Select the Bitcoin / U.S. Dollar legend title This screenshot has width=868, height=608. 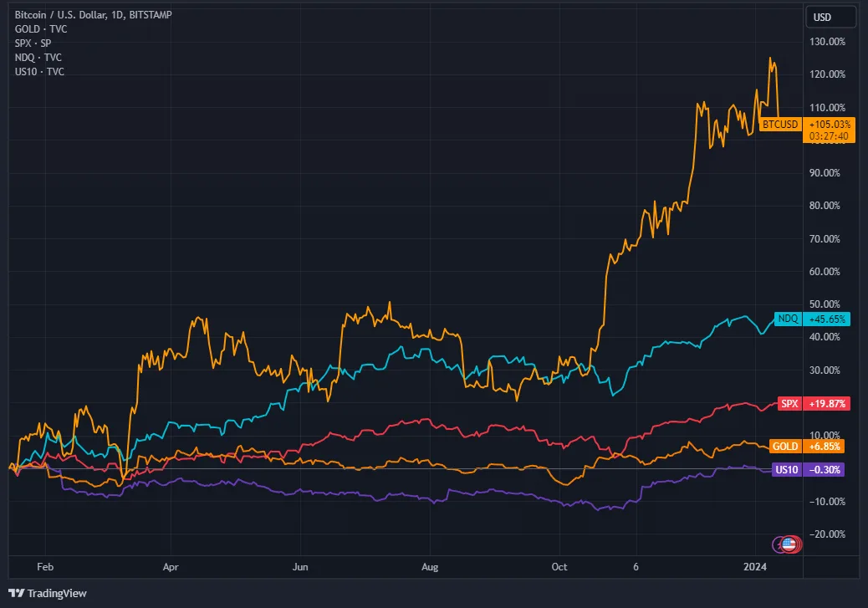93,15
